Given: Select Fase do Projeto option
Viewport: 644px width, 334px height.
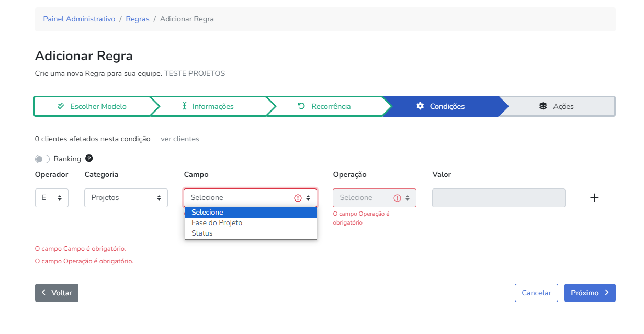Looking at the screenshot, I should [x=217, y=222].
